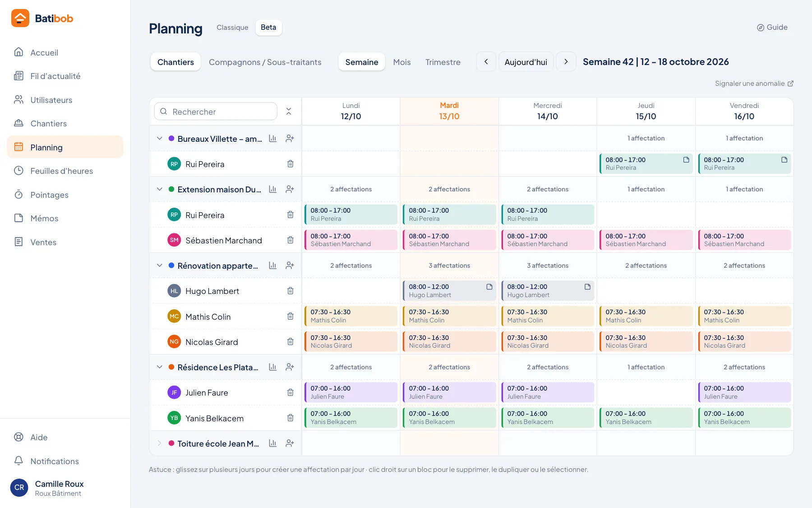
Task: Open the Guide link
Action: click(772, 27)
